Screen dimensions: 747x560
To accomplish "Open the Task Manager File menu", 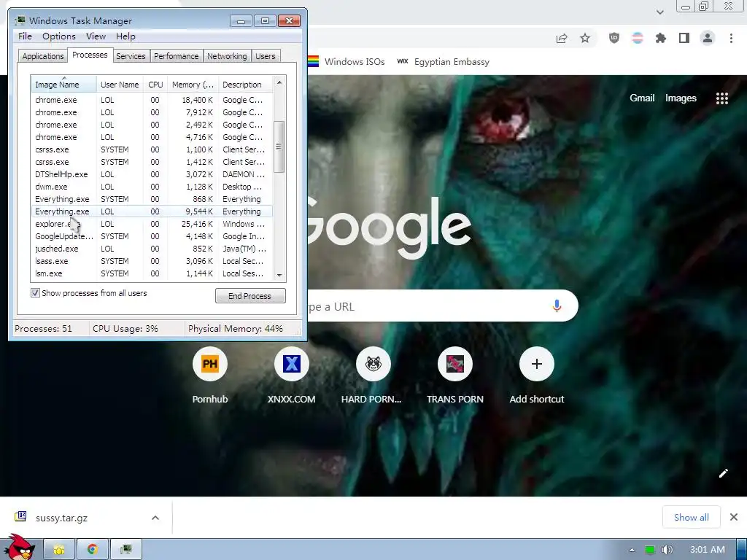I will pyautogui.click(x=26, y=36).
